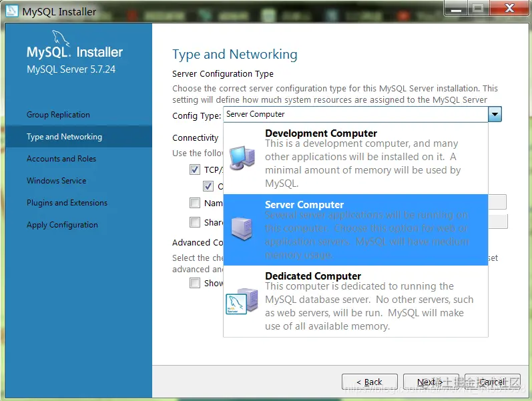Select the Dedicated Computer MySQL server icon
532x401 pixels.
[x=242, y=302]
